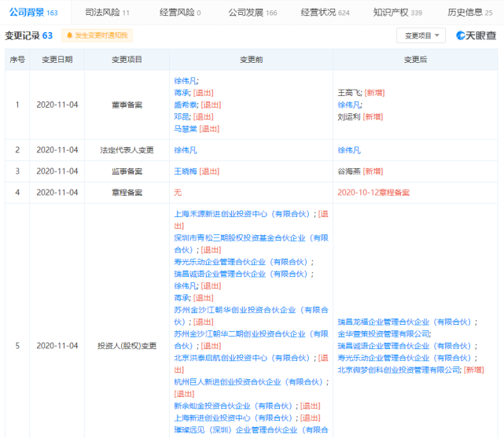Screen dimensions: 504x438
Task: Open the 历史信息 tab
Action: click(469, 13)
